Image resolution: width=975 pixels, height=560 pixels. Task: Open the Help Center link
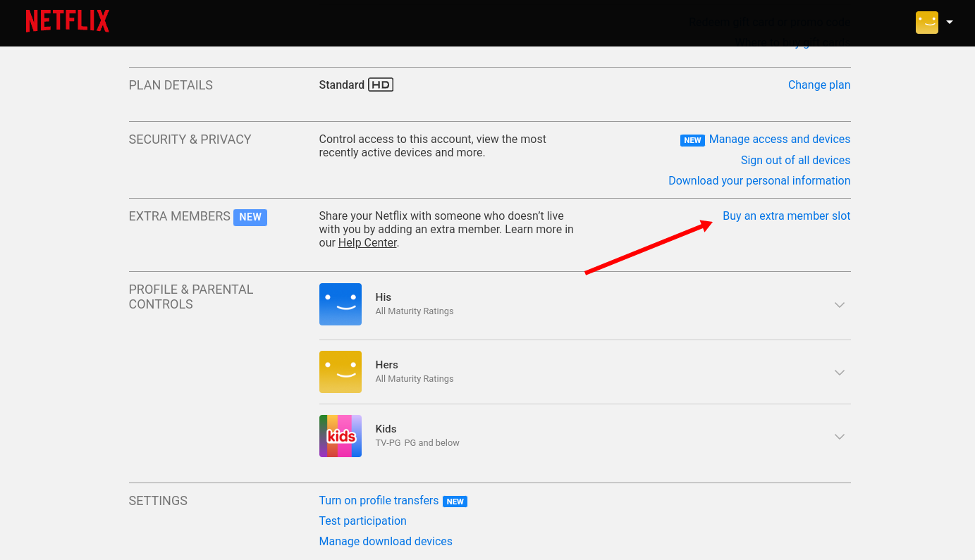[367, 242]
